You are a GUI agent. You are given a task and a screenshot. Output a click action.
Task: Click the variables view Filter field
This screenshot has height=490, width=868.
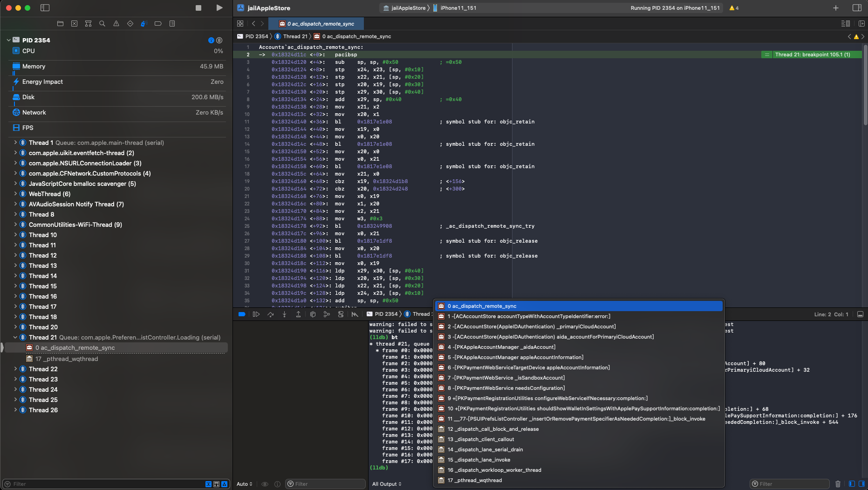point(326,484)
